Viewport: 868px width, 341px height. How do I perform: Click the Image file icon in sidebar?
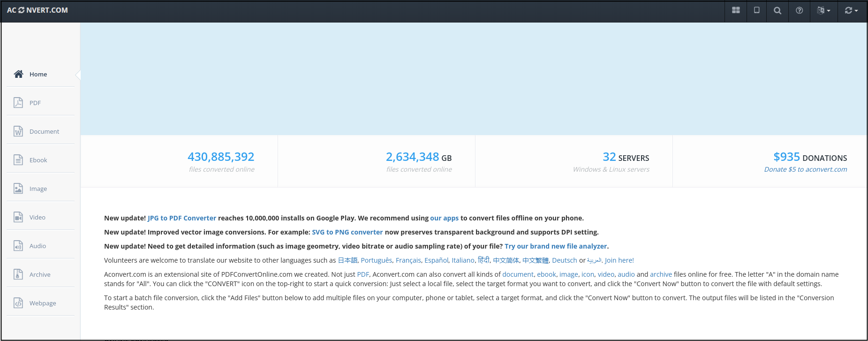click(x=18, y=189)
